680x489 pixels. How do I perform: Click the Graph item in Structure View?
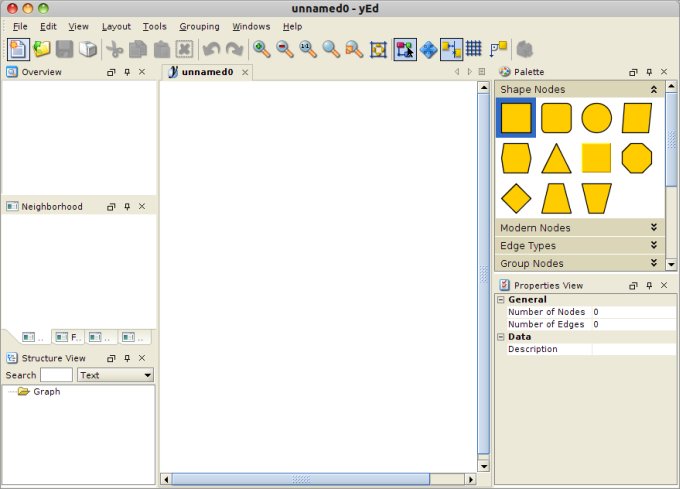point(46,392)
